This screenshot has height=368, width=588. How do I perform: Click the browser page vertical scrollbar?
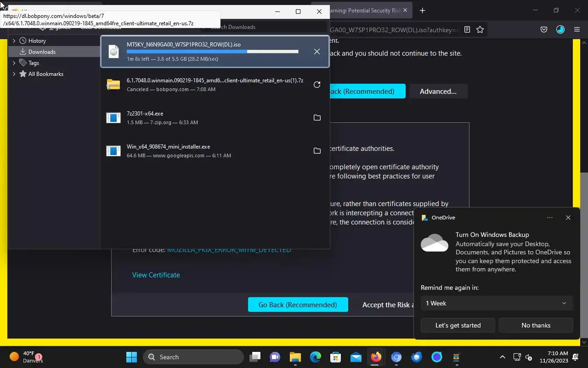pyautogui.click(x=584, y=255)
